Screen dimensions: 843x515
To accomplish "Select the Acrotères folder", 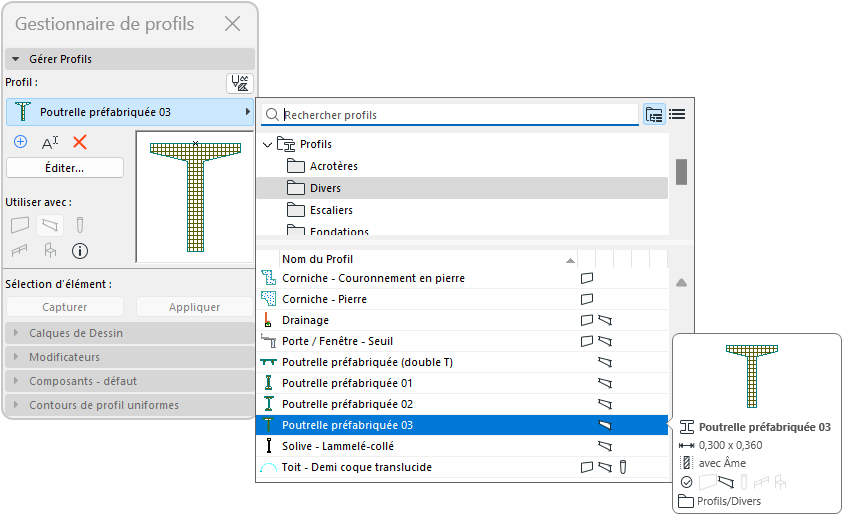I will point(333,166).
